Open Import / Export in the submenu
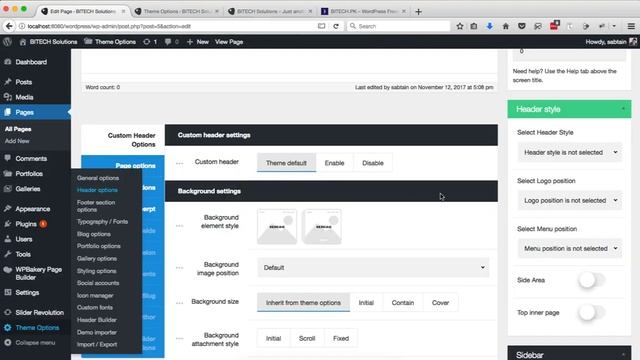Viewport: 640px width, 360px height. click(97, 344)
